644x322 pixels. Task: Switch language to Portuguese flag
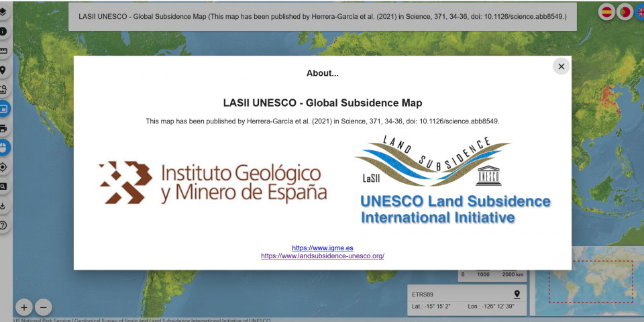click(x=625, y=12)
